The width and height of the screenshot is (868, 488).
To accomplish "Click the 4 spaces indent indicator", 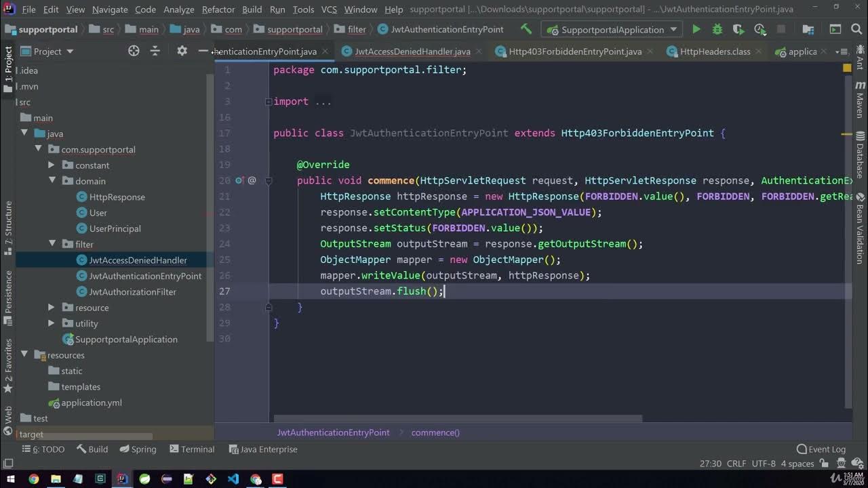I will click(797, 464).
